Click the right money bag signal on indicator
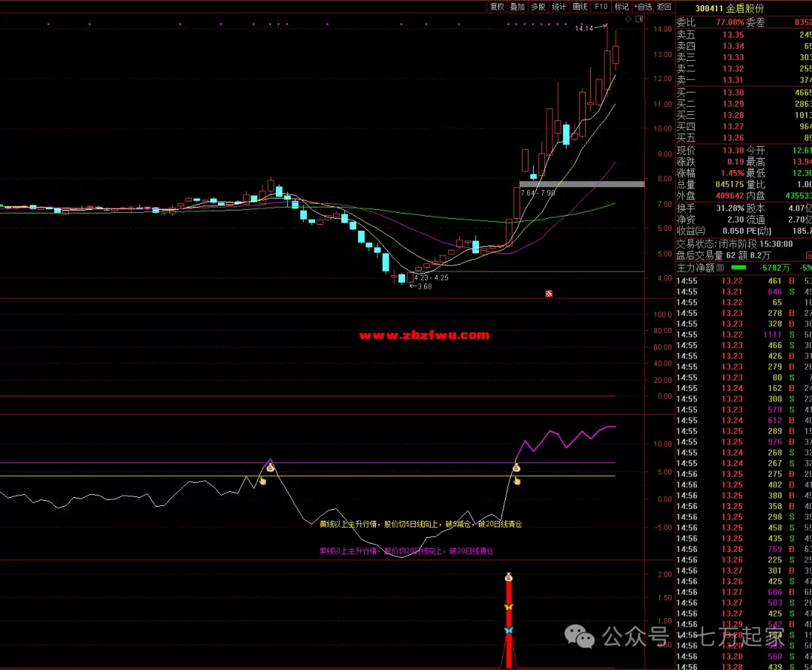Image resolution: width=812 pixels, height=670 pixels. tap(517, 468)
